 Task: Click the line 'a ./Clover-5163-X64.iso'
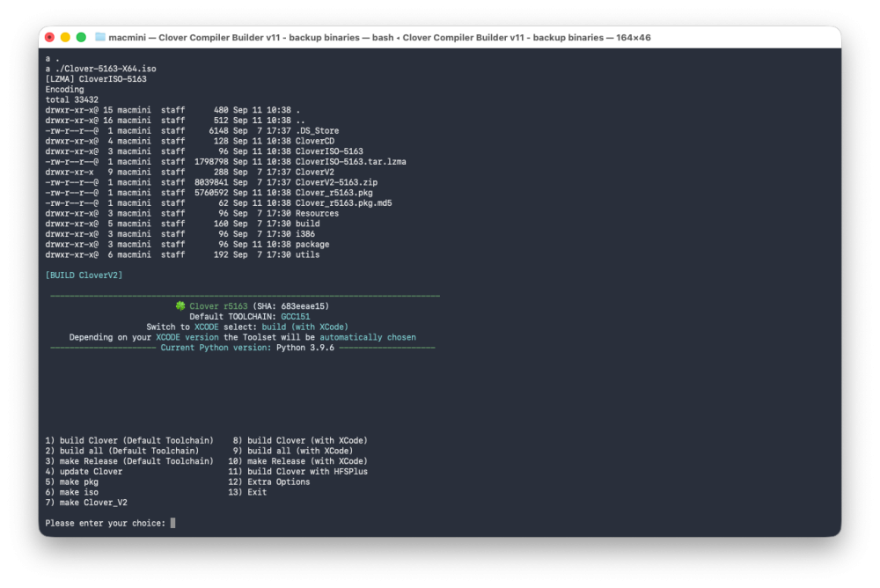click(100, 69)
